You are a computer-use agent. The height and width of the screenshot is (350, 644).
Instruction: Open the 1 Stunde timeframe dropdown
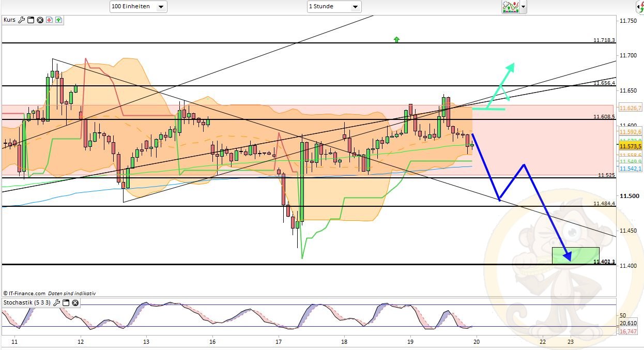coord(334,7)
